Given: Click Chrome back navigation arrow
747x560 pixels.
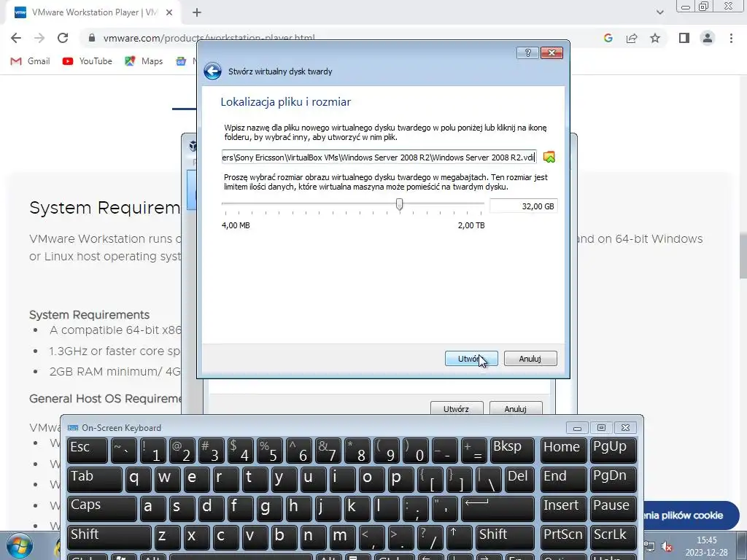Looking at the screenshot, I should 16,38.
